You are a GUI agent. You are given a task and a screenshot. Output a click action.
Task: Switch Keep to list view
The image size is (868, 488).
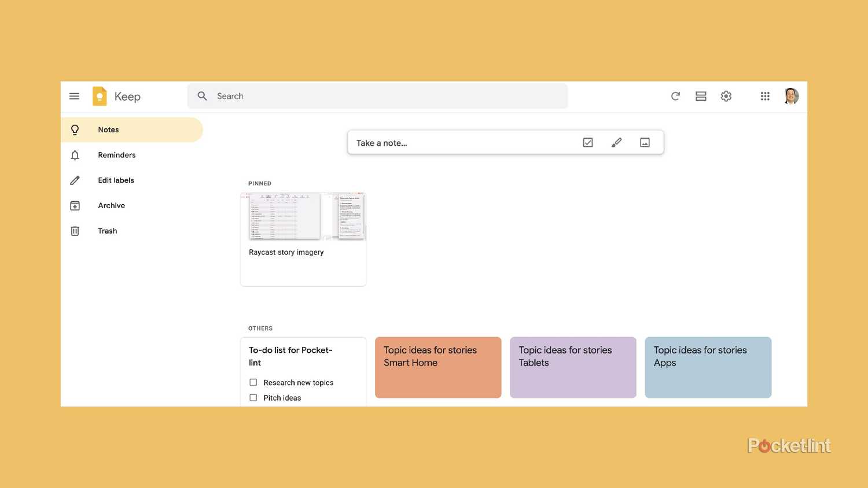701,96
